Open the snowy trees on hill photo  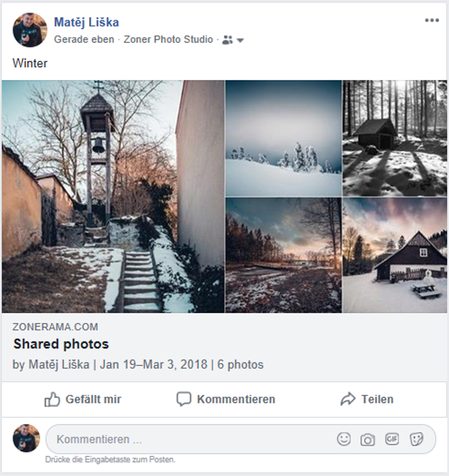point(283,138)
